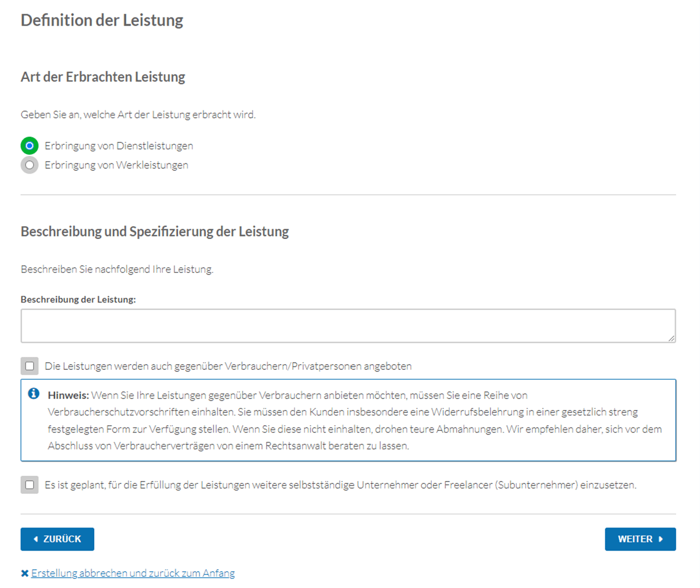Choose the Erbringung von Werkleistungen radio button
The image size is (700, 588).
[30, 165]
